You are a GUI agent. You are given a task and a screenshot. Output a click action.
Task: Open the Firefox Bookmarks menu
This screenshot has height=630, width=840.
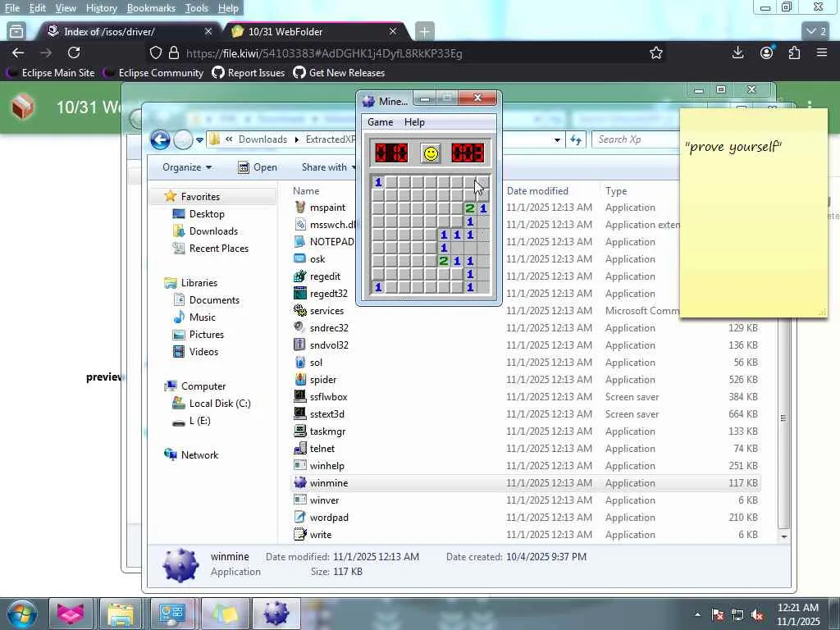pyautogui.click(x=151, y=8)
